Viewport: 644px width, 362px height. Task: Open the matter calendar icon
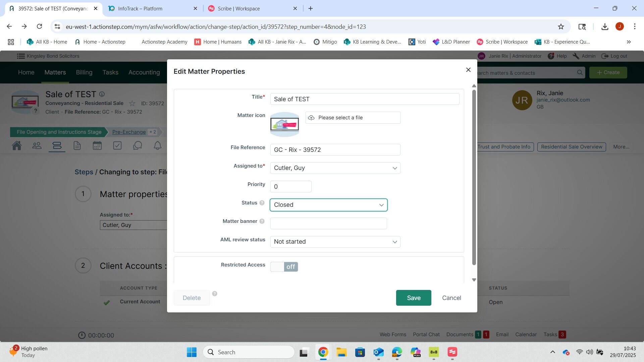(97, 146)
